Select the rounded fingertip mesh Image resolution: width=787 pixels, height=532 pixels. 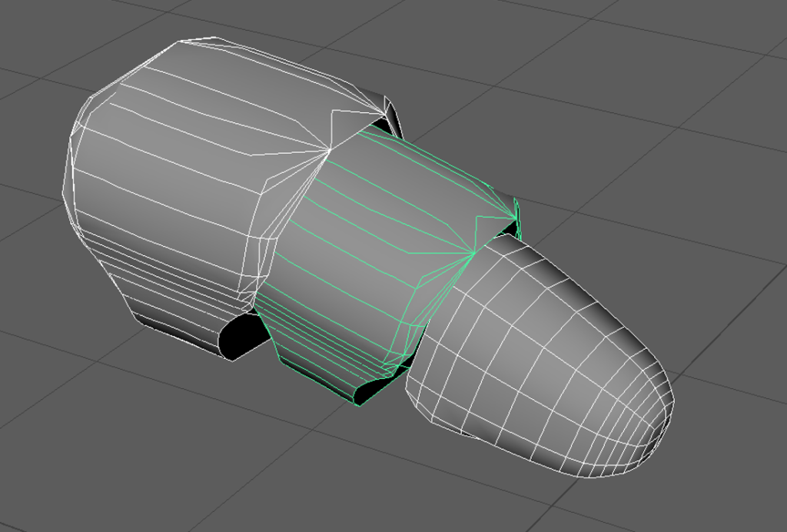pyautogui.click(x=538, y=354)
